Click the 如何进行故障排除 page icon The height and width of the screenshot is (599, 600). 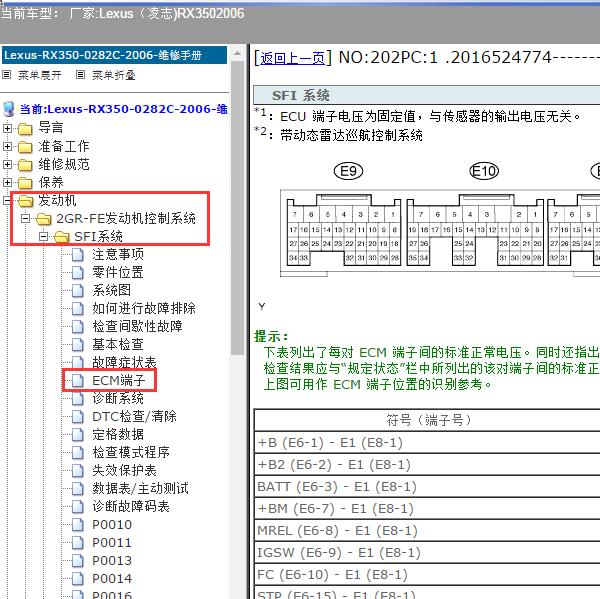(78, 308)
